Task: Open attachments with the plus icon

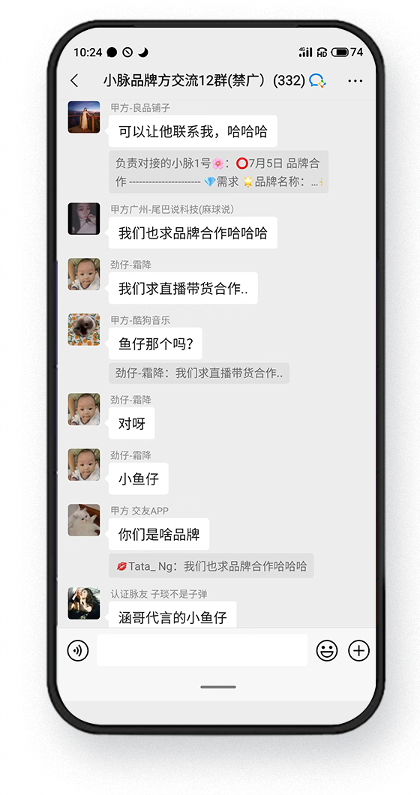Action: tap(359, 651)
